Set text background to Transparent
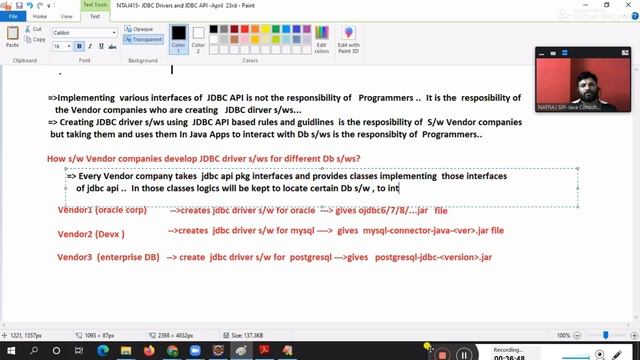This screenshot has width=640, height=360. click(x=143, y=39)
